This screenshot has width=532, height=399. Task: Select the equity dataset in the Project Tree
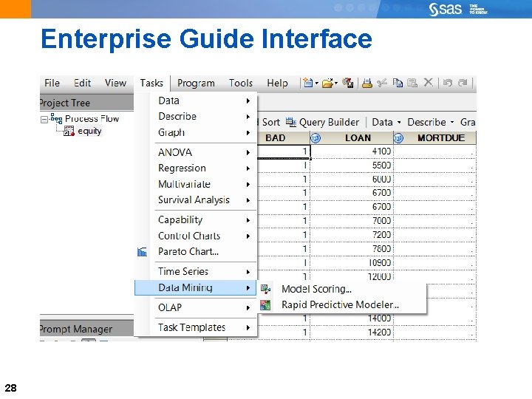tap(89, 132)
